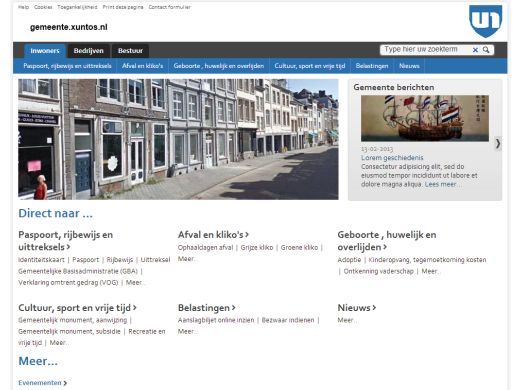Switch to the Bedrijven tab
The width and height of the screenshot is (520, 390).
pos(88,51)
